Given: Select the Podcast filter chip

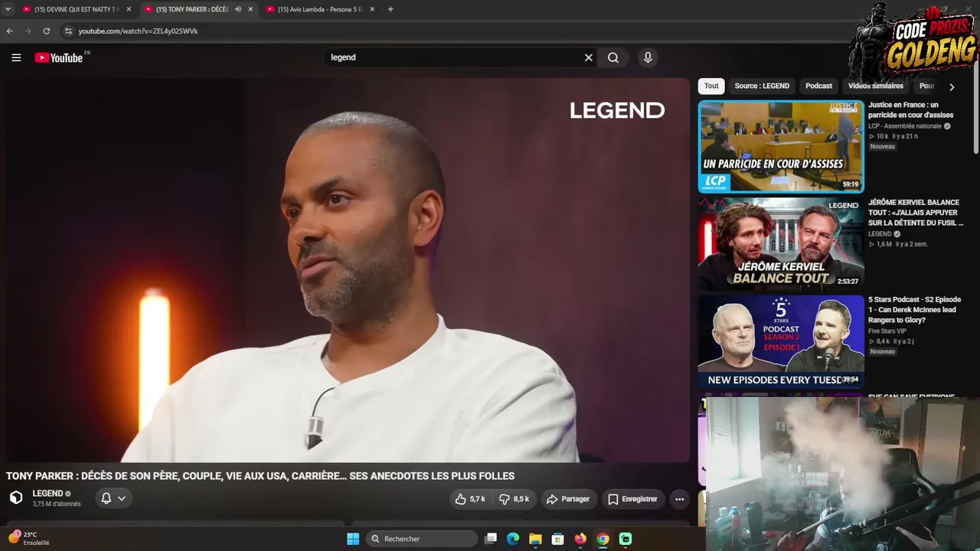Looking at the screenshot, I should click(x=818, y=86).
